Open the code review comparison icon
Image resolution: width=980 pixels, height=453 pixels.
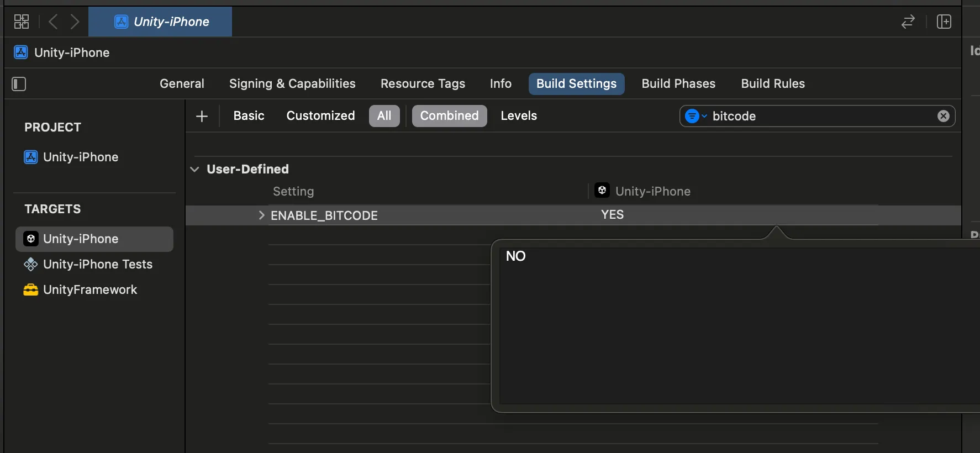pyautogui.click(x=908, y=22)
